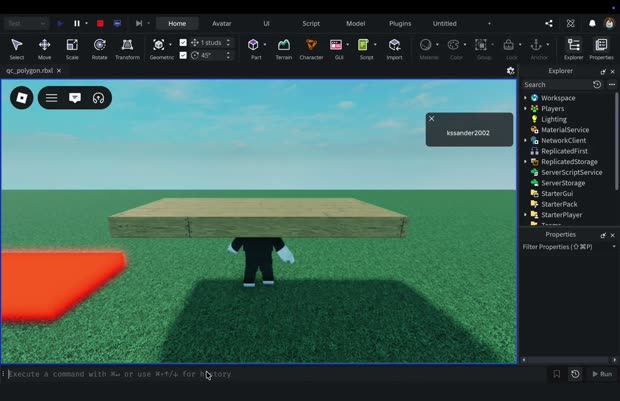Image resolution: width=620 pixels, height=401 pixels.
Task: Adjust the 1 studs stepper arrows
Action: pos(228,42)
